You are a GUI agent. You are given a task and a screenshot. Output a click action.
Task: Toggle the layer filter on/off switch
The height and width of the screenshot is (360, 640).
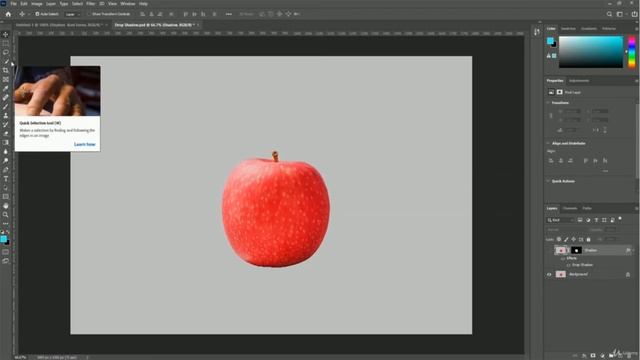point(620,219)
